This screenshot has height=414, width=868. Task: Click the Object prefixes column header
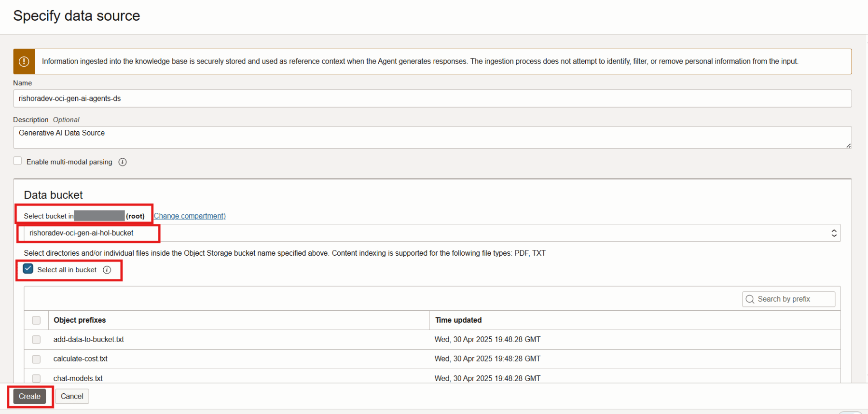pos(80,320)
